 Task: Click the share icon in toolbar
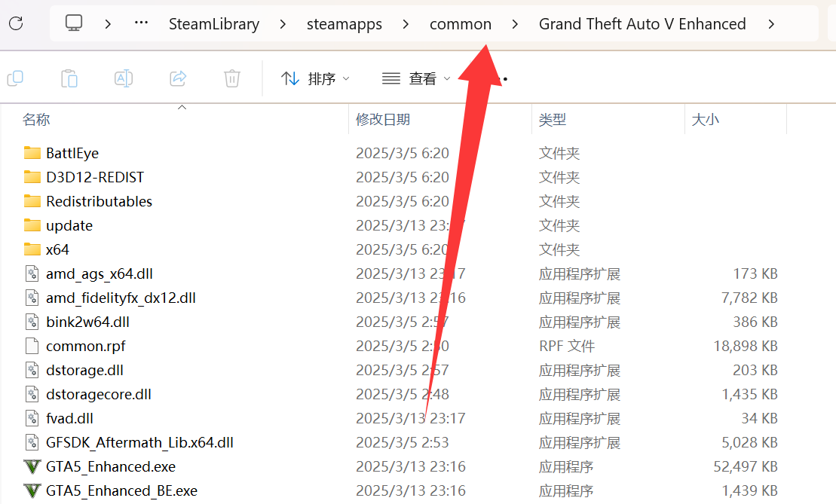click(x=178, y=78)
